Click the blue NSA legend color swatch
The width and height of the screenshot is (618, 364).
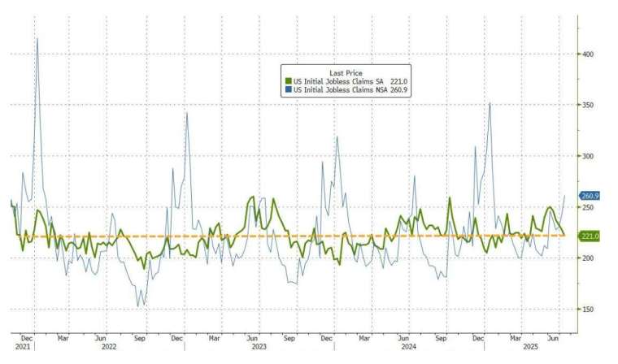[x=289, y=90]
